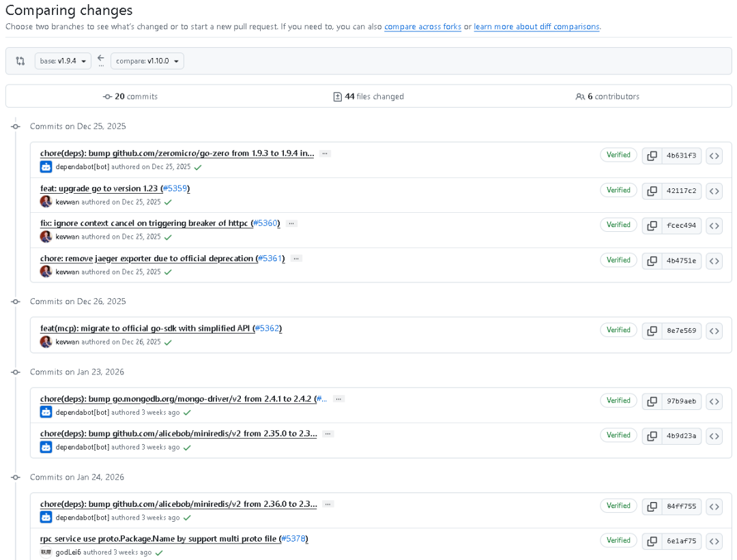The image size is (737, 560).
Task: Click Verified badge on commit fcec494
Action: tap(618, 225)
